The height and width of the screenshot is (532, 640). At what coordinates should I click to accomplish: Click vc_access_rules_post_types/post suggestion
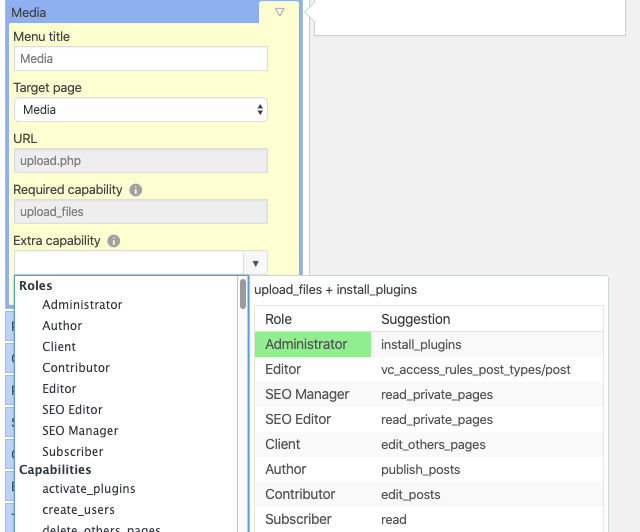coord(476,370)
